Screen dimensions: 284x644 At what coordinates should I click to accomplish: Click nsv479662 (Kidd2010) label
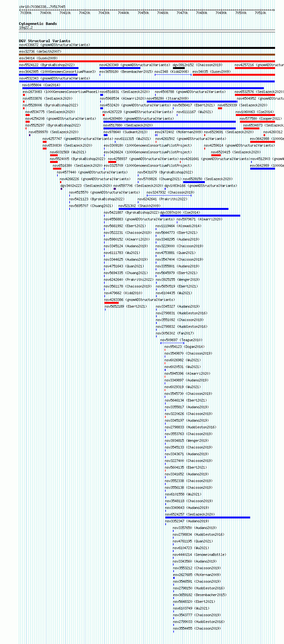(x=123, y=293)
